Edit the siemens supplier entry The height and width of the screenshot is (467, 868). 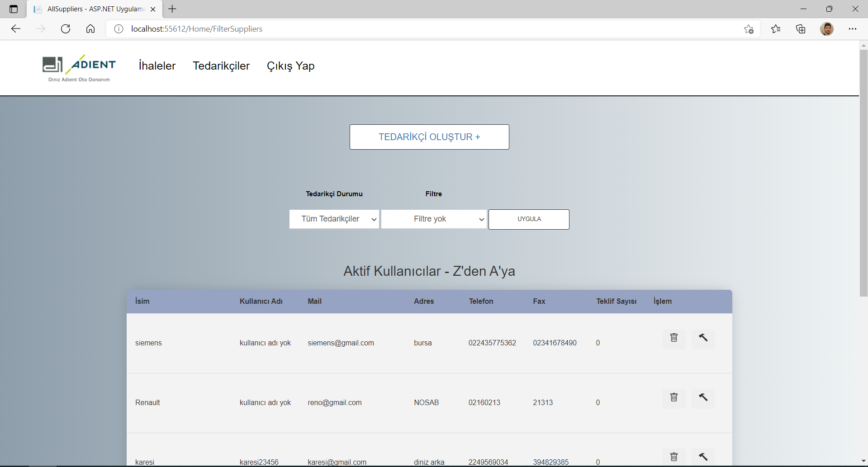click(703, 338)
